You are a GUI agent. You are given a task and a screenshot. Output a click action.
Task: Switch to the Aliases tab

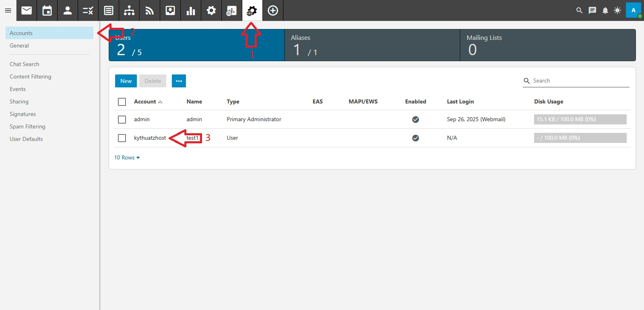point(372,45)
